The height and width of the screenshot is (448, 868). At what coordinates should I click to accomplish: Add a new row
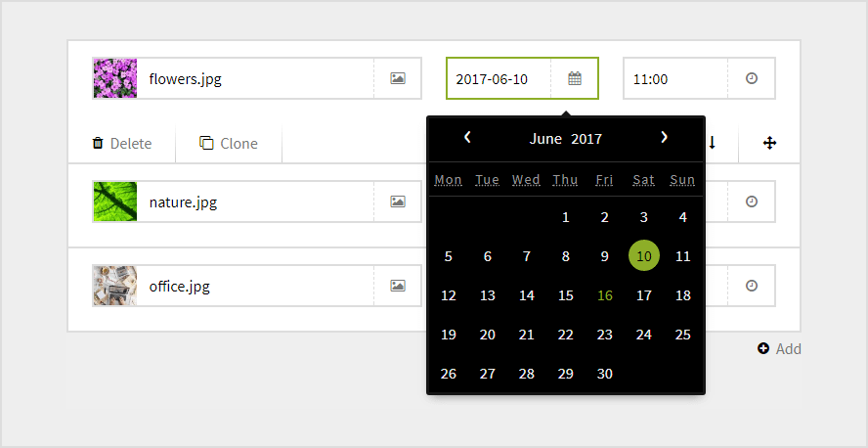(x=779, y=349)
